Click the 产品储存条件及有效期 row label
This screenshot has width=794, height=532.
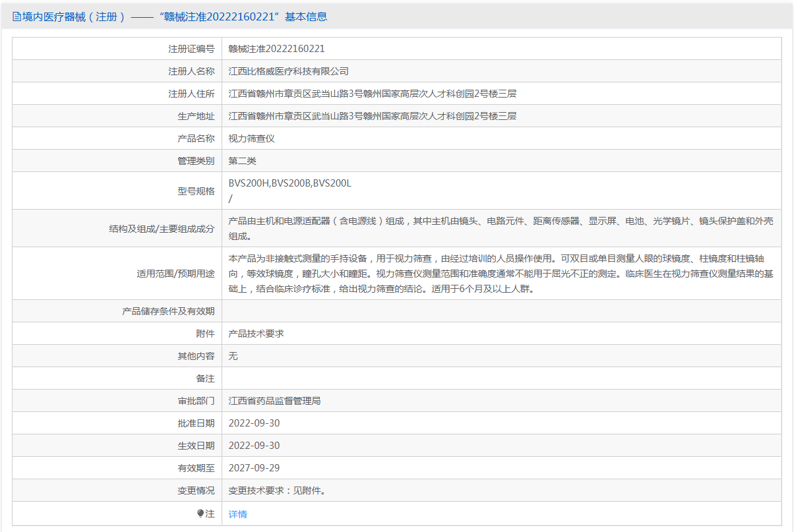(x=168, y=311)
